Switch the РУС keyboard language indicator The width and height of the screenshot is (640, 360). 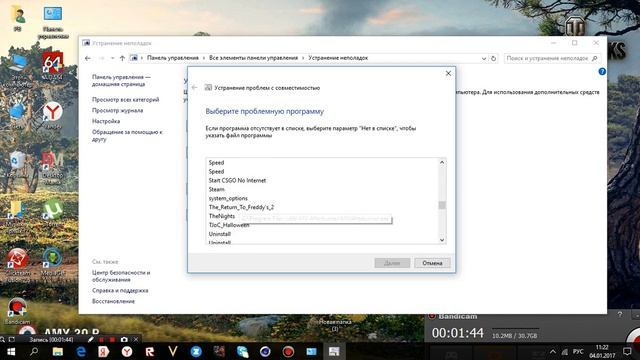pyautogui.click(x=578, y=351)
